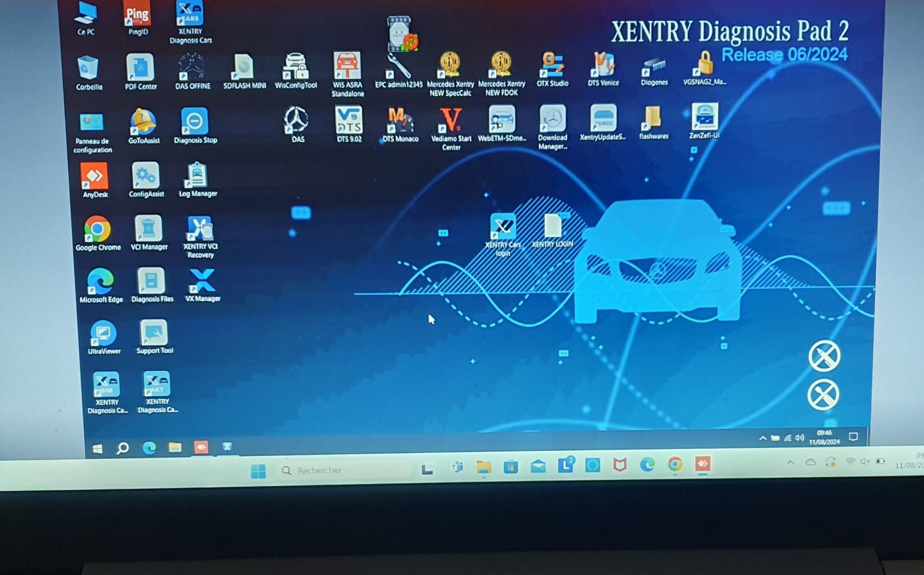Open the XENTRY Cars login shortcut

coord(503,235)
